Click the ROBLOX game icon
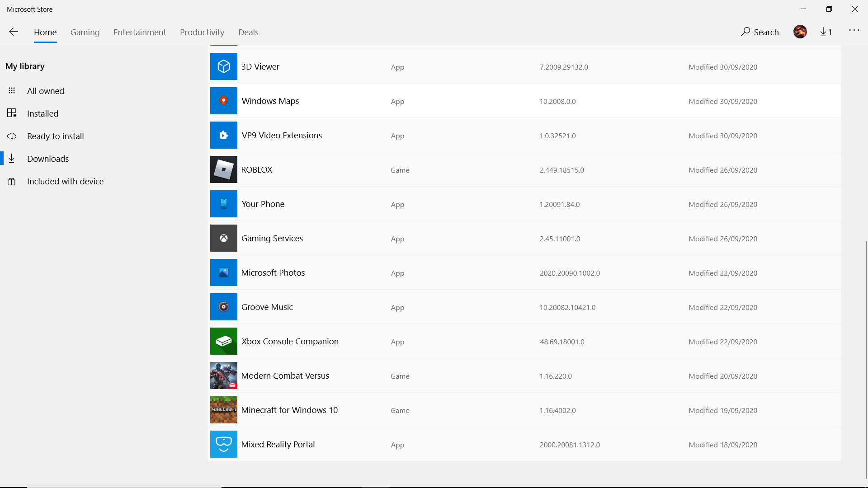The image size is (868, 488). pos(223,169)
